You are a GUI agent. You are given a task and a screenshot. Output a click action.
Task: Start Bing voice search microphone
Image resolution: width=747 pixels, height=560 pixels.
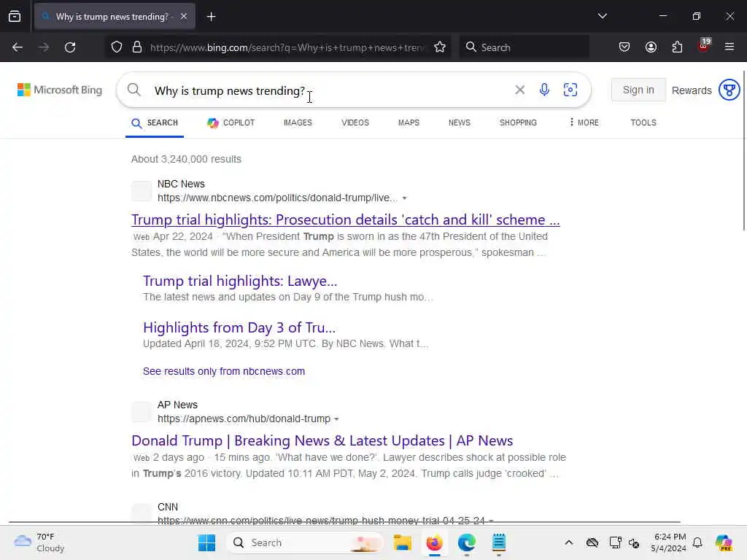pos(544,90)
